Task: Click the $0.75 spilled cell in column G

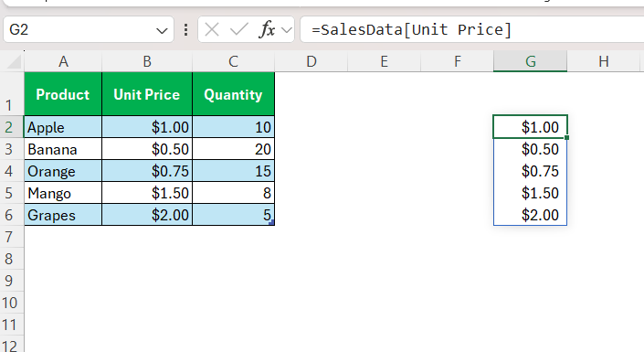Action: tap(530, 171)
